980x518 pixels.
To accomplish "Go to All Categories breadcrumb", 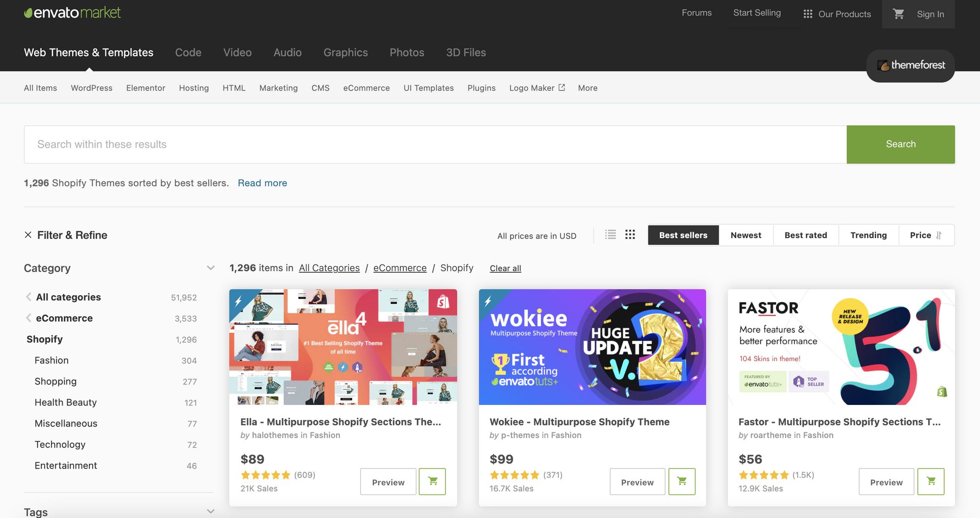I will click(x=329, y=268).
